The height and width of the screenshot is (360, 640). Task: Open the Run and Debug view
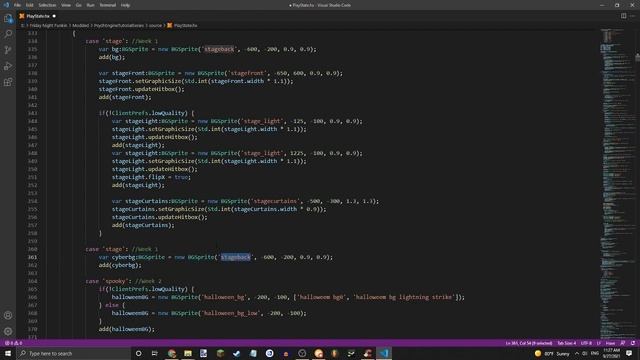[8, 66]
